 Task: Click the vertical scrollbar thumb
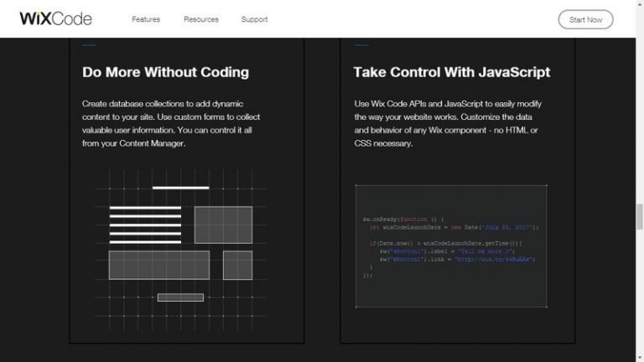pyautogui.click(x=640, y=217)
